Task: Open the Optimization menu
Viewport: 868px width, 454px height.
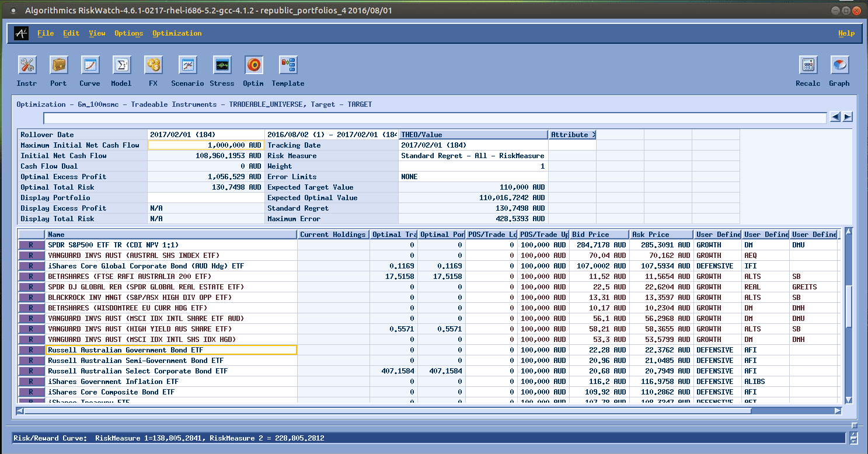Action: point(177,33)
